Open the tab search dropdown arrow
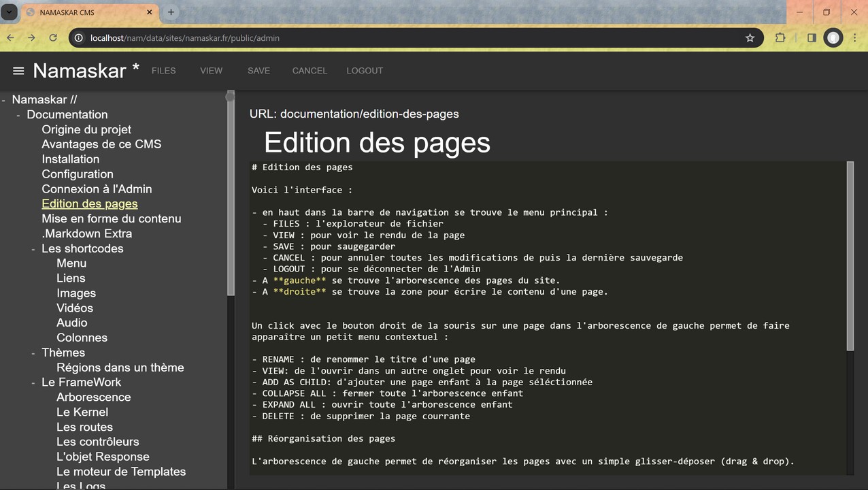This screenshot has height=490, width=868. [x=9, y=12]
